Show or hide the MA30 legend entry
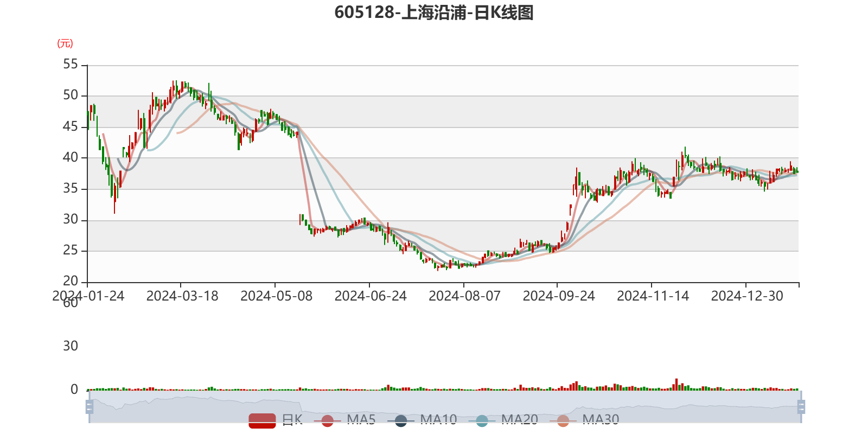Image resolution: width=868 pixels, height=434 pixels. point(584,420)
